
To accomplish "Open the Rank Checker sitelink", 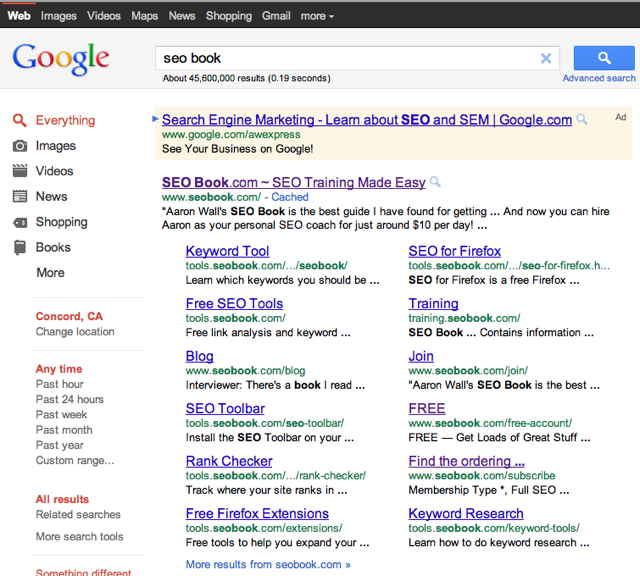I will point(229,461).
